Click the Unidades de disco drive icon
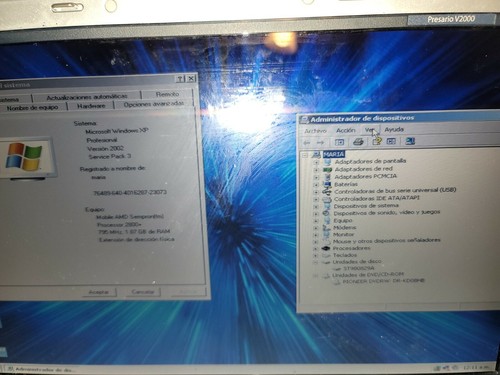This screenshot has height=375, width=500. [x=326, y=262]
